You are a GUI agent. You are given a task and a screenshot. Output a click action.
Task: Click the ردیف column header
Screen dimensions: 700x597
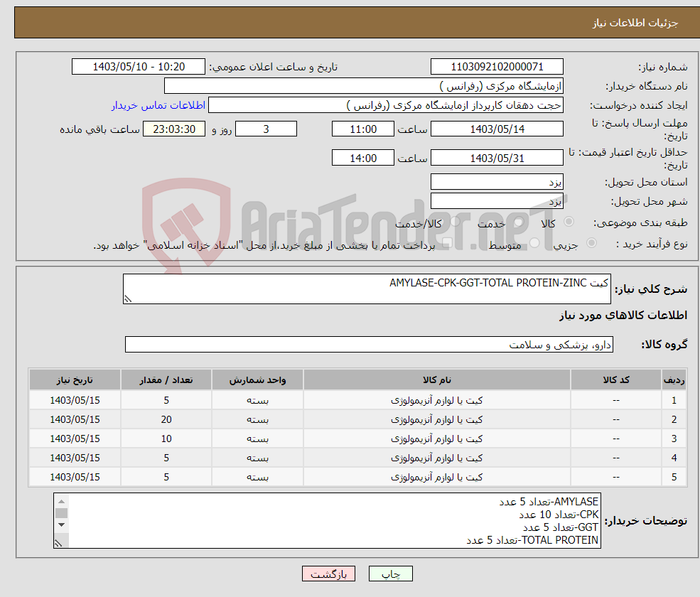point(674,380)
